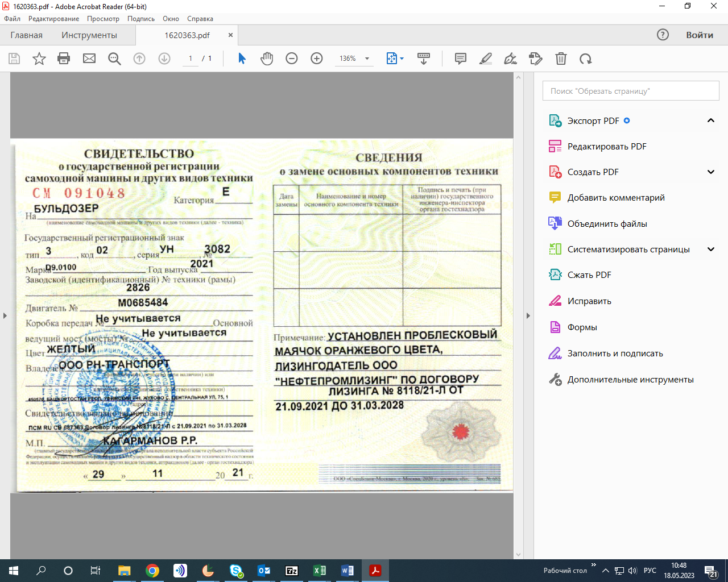Open the zoom level 136% dropdown
This screenshot has height=582, width=728.
point(367,59)
